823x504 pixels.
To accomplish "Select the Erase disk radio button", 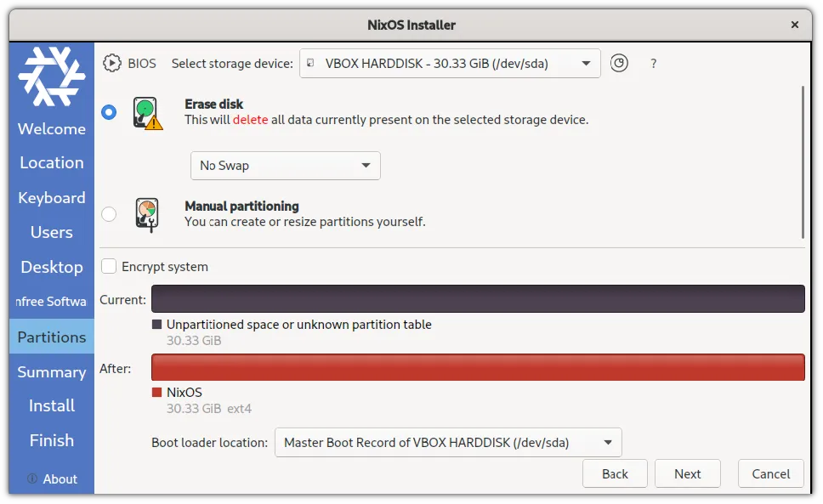I will 109,112.
